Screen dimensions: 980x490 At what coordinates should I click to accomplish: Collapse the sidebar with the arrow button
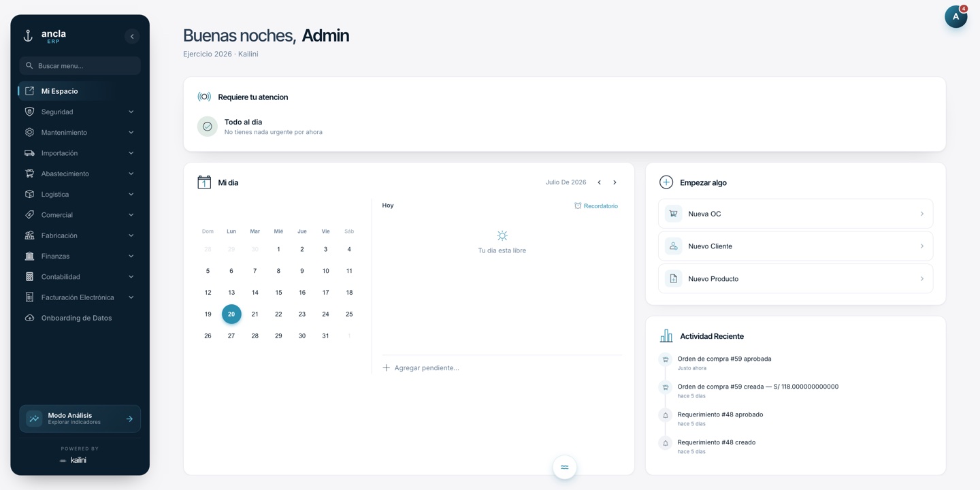click(x=132, y=36)
